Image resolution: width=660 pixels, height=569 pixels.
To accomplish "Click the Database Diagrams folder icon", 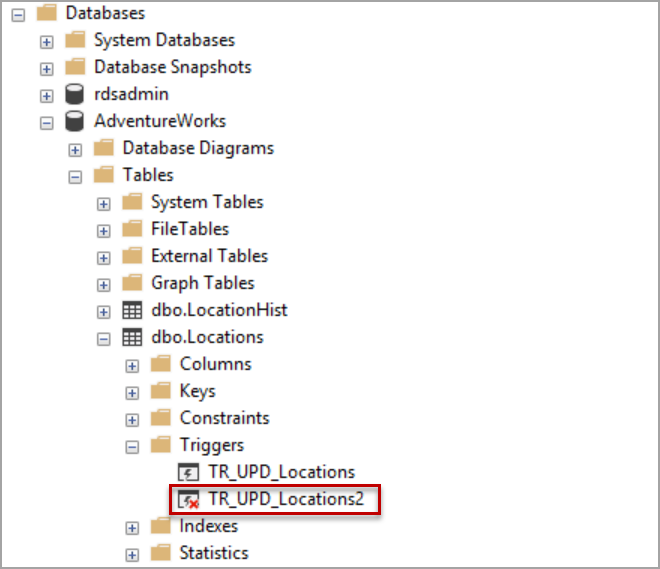I will 103,148.
